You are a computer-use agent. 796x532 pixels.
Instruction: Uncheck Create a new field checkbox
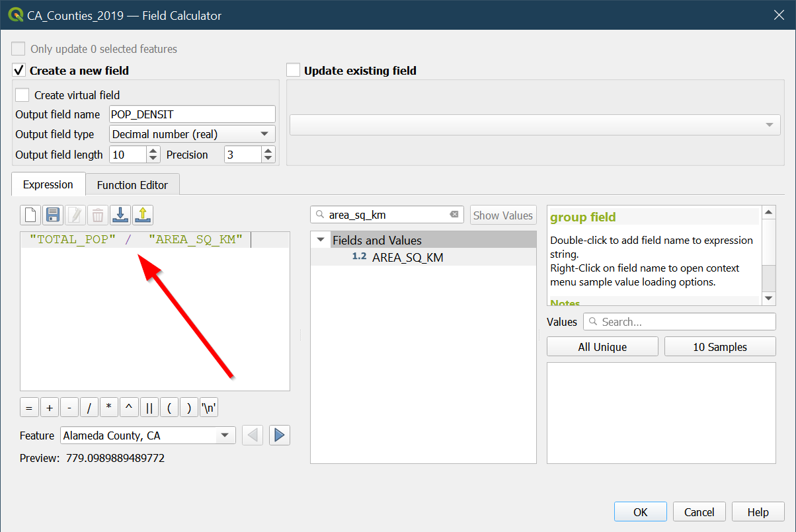(x=19, y=71)
